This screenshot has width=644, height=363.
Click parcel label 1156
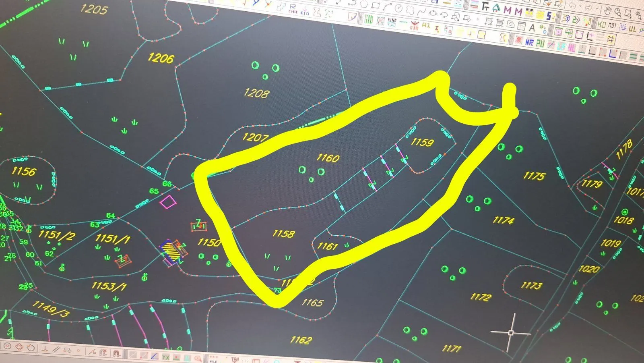[x=24, y=171]
